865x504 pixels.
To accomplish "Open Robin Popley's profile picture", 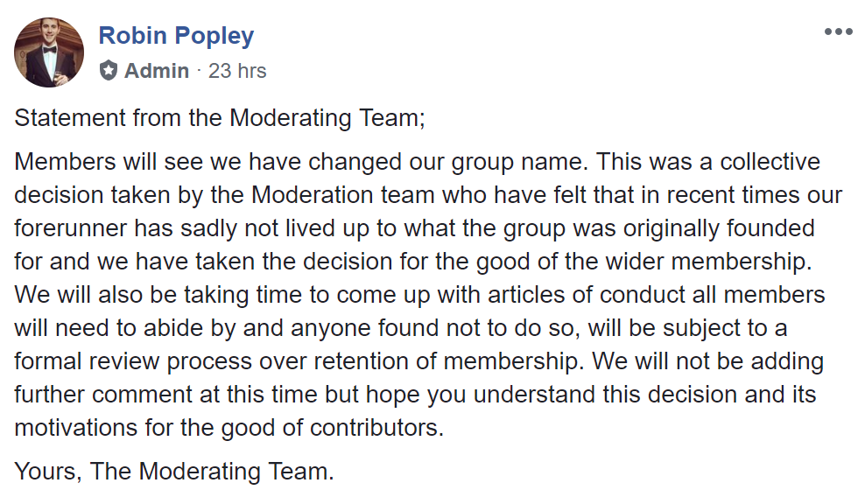I will coord(49,52).
